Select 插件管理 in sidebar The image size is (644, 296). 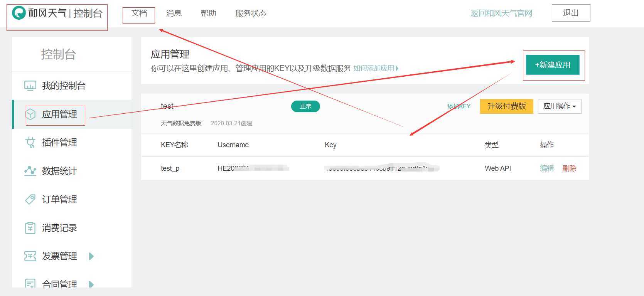(72, 143)
